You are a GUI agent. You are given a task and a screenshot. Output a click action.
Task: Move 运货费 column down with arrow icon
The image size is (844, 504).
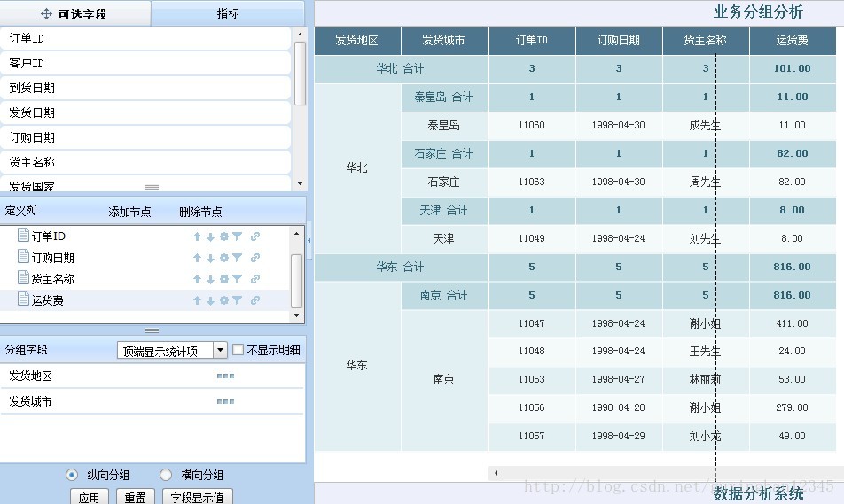(x=210, y=300)
